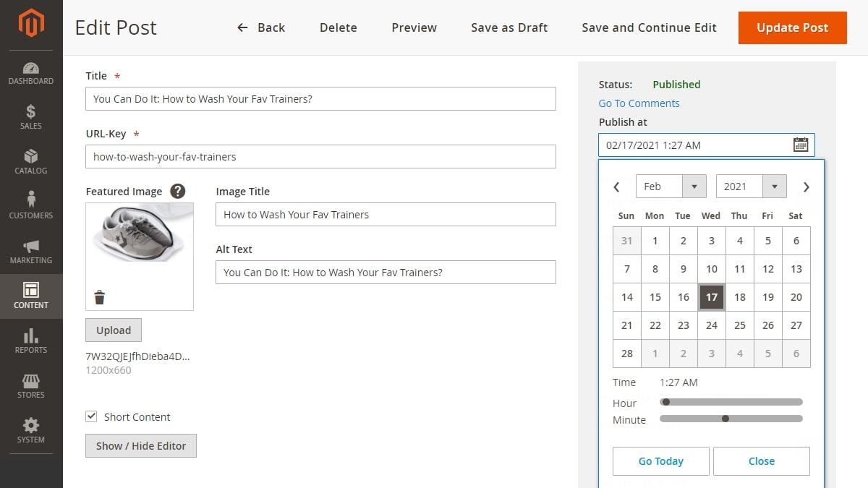Select day 14 in calendar
This screenshot has width=868, height=488.
click(x=627, y=297)
